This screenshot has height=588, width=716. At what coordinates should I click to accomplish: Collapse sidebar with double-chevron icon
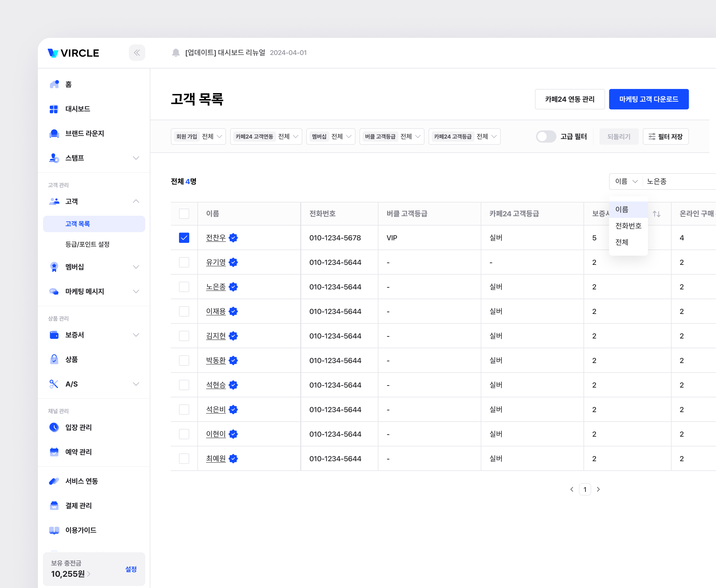[137, 53]
